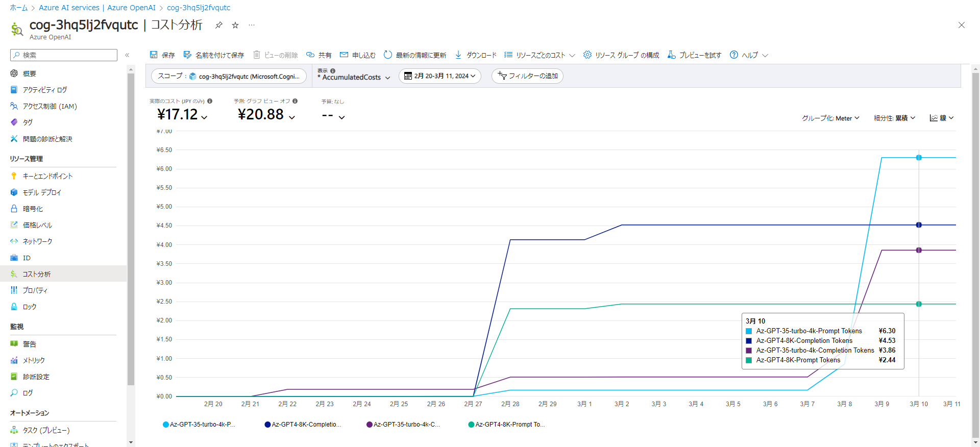Open ヘルプ help menu button
The height and width of the screenshot is (447, 980).
tap(749, 55)
